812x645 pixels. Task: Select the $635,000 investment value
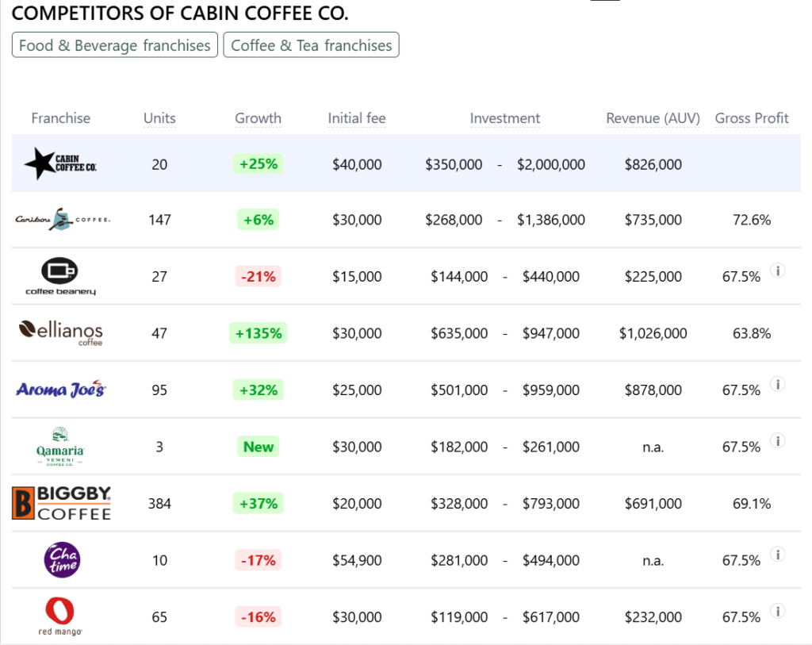[459, 333]
